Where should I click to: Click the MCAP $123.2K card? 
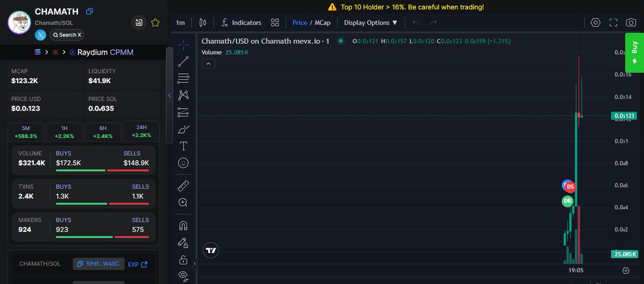coord(45,76)
